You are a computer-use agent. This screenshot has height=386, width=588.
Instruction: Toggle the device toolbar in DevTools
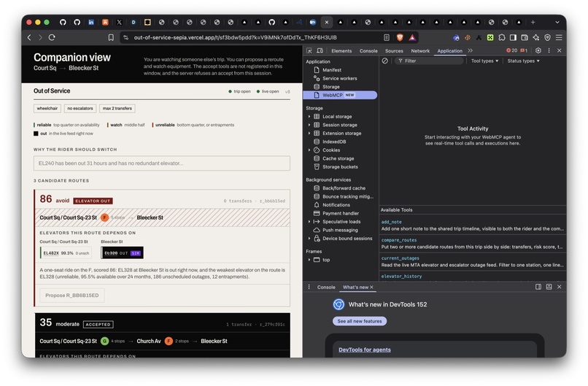pos(320,50)
